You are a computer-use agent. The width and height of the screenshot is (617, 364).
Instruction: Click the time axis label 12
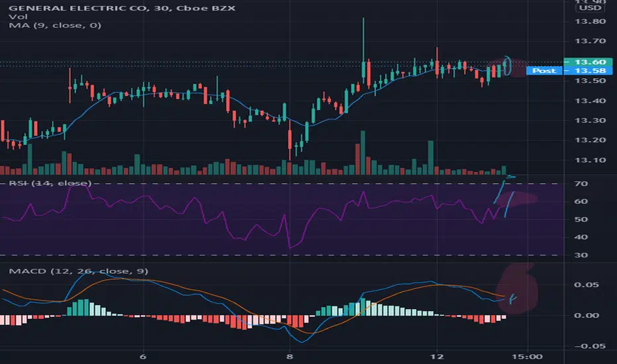coord(437,357)
